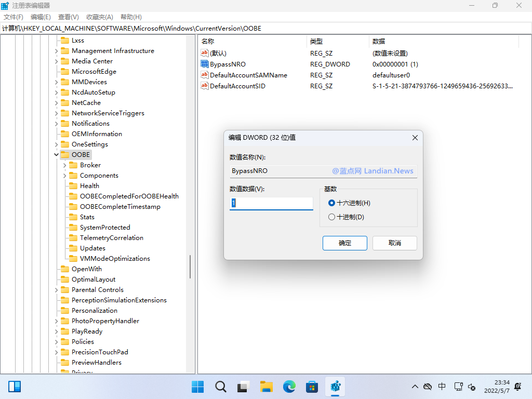The image size is (532, 399).
Task: Click the Broker folder icon
Action: (x=73, y=165)
